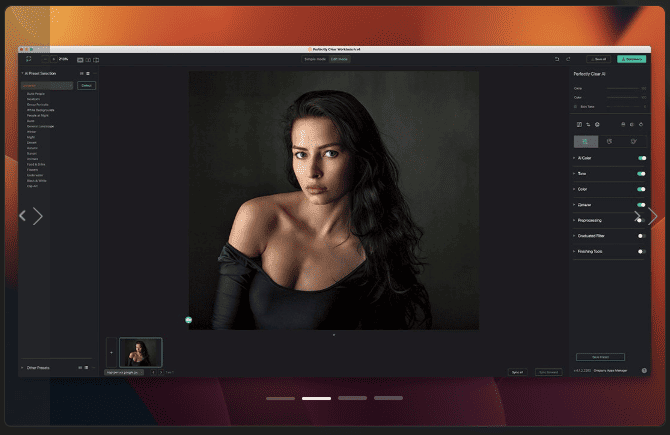Image resolution: width=670 pixels, height=435 pixels.
Task: Click the Save all button
Action: click(598, 59)
